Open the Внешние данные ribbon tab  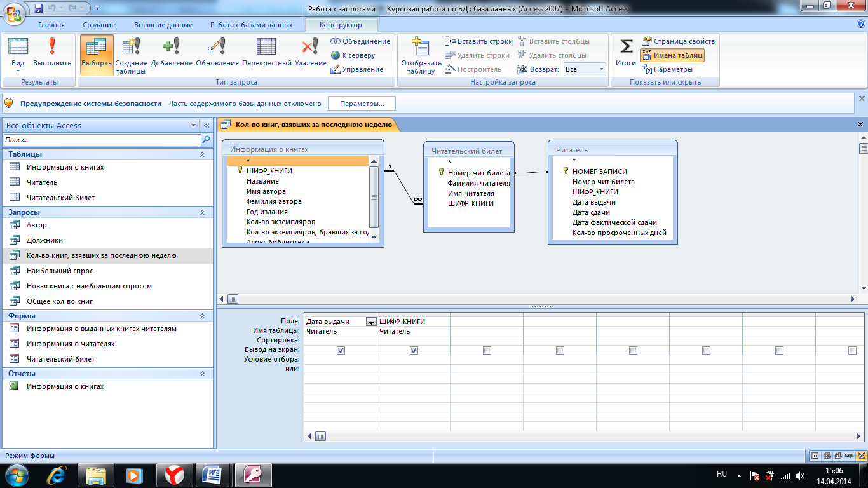(163, 25)
